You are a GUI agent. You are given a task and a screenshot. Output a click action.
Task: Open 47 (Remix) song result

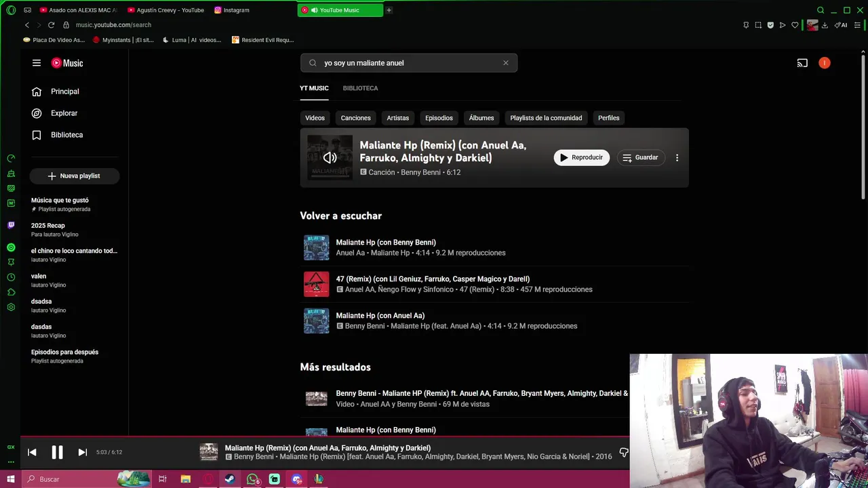(433, 279)
